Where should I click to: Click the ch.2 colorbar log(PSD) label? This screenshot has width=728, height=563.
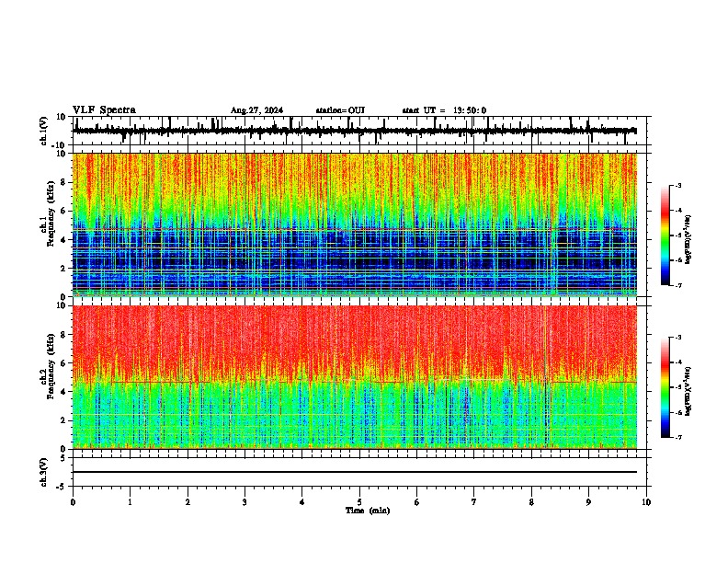click(x=688, y=389)
